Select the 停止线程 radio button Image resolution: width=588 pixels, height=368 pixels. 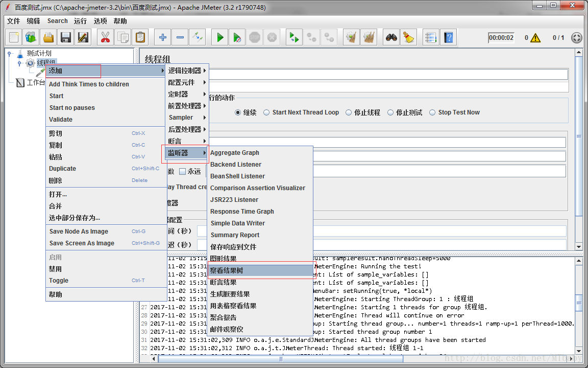click(349, 112)
